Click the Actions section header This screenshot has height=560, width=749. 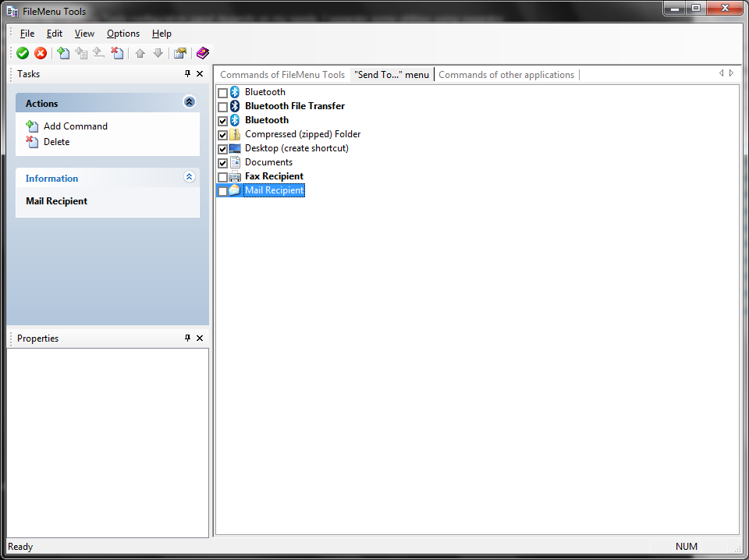[x=108, y=103]
